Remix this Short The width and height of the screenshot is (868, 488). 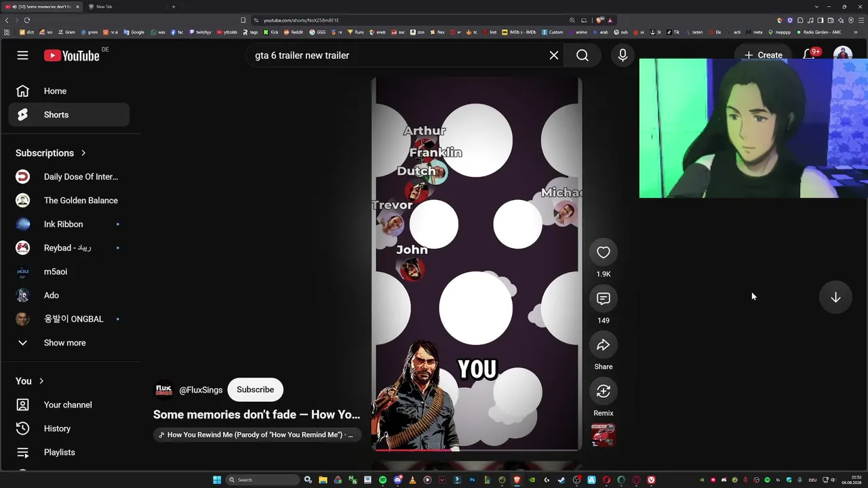pos(603,391)
